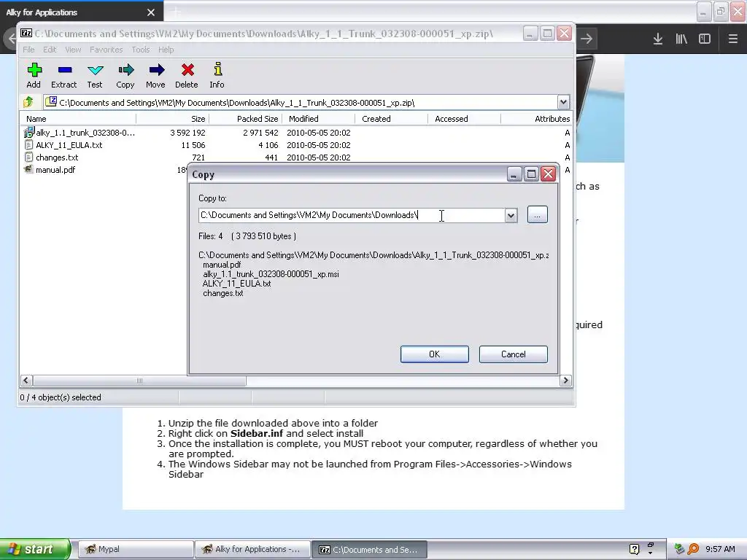Viewport: 747px width, 560px height.
Task: Click the 7-Zip taskbar button
Action: coord(369,550)
